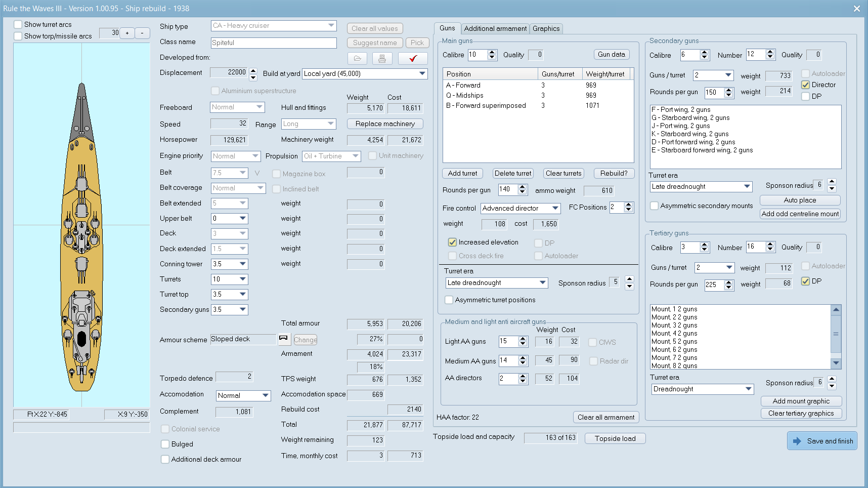Switch to the Additional armament tab
The width and height of the screenshot is (868, 488).
click(495, 29)
